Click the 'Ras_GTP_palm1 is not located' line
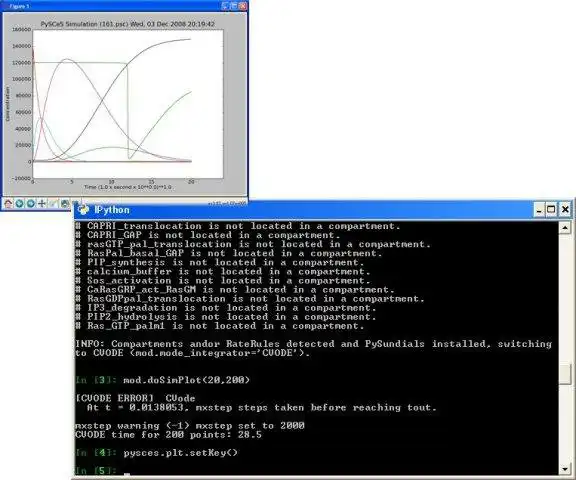 [219, 326]
